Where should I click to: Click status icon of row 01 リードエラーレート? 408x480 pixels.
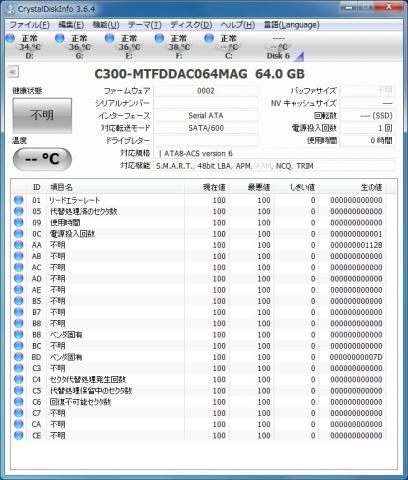pos(19,200)
